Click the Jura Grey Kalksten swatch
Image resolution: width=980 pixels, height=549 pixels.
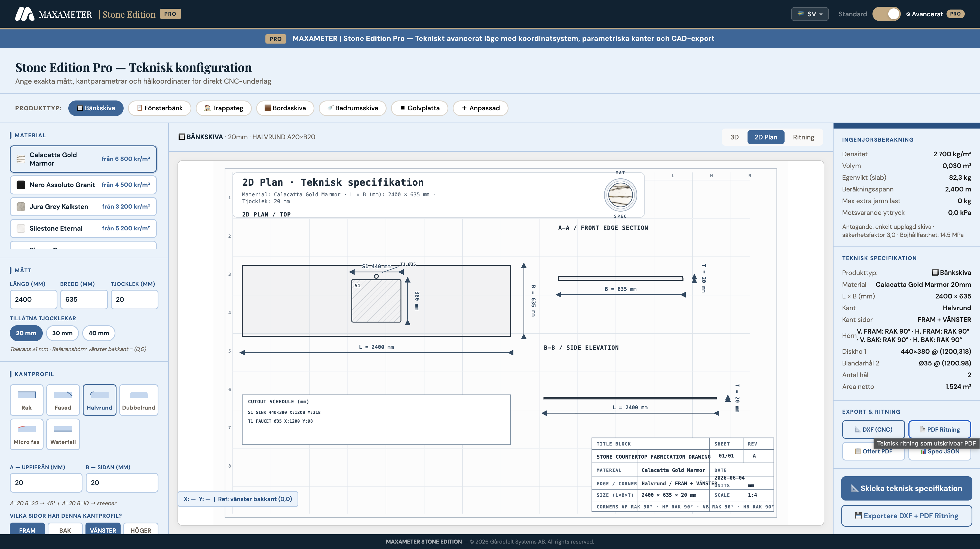point(21,207)
